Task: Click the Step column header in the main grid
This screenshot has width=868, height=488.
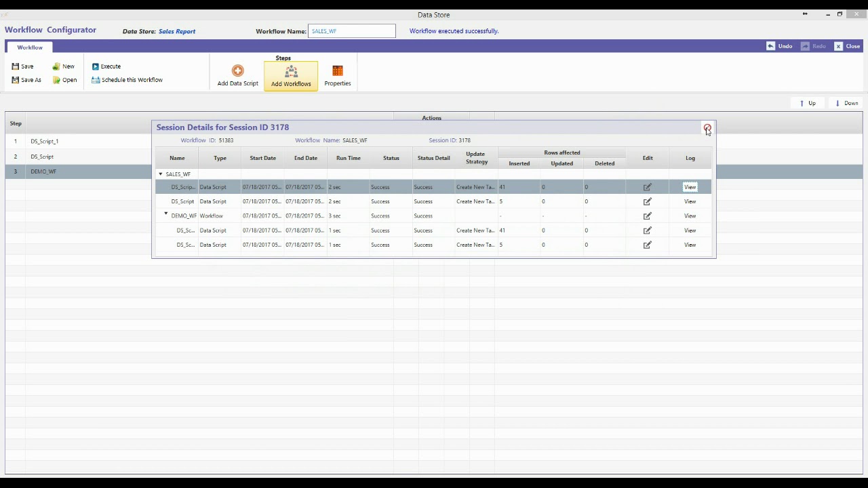Action: tap(16, 123)
